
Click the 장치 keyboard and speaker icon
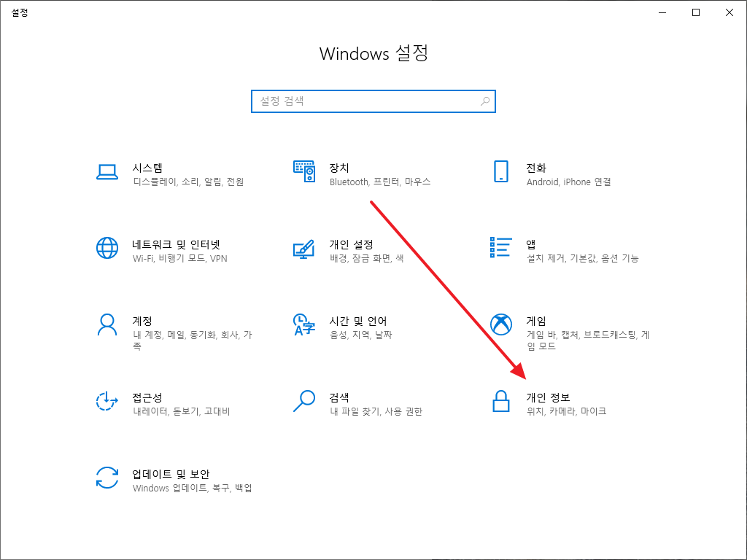304,171
